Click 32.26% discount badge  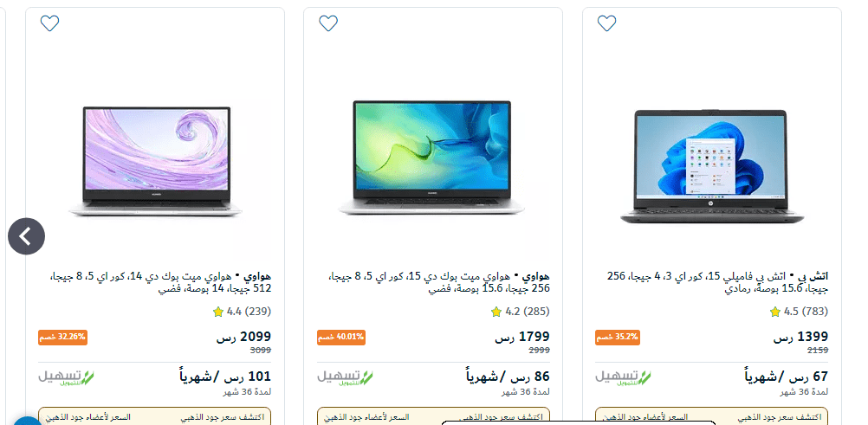62,337
